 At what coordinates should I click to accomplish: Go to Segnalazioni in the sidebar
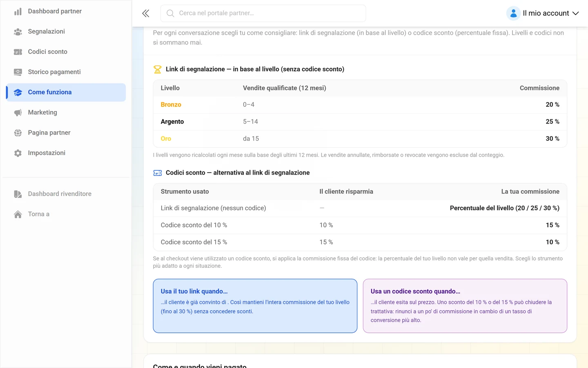66,31
